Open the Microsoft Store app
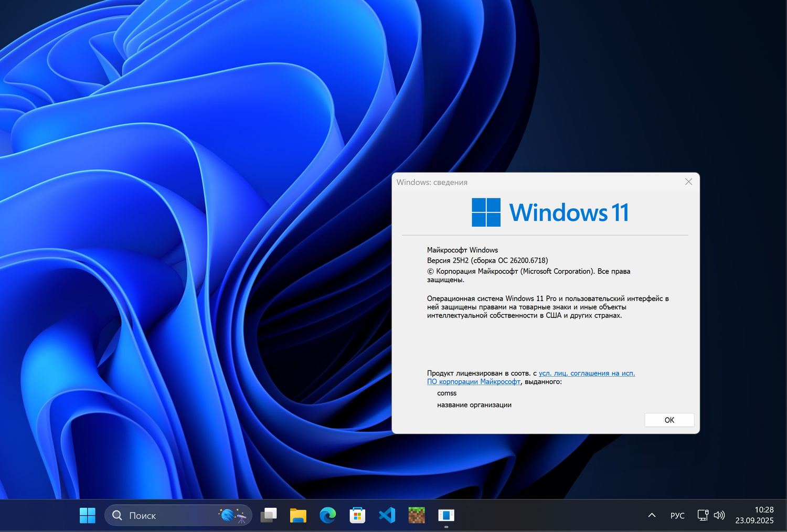The height and width of the screenshot is (532, 787). click(357, 516)
